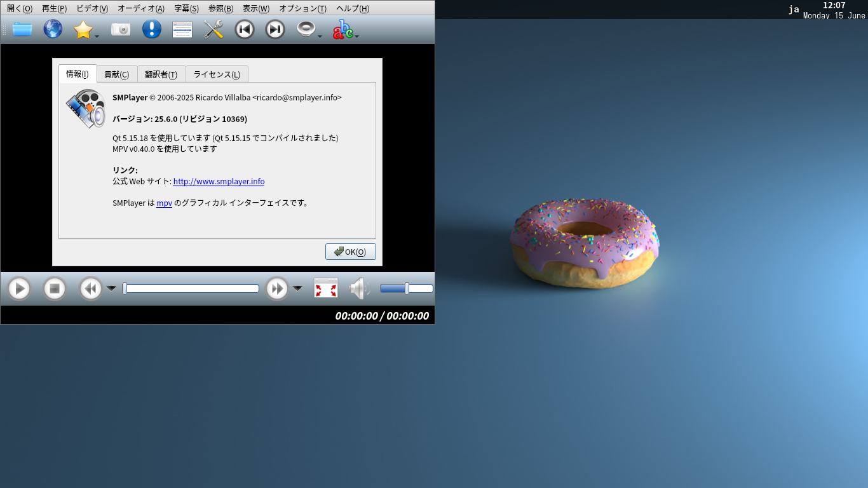Open the ヘルプ(H) menu
The image size is (868, 488).
pos(353,8)
